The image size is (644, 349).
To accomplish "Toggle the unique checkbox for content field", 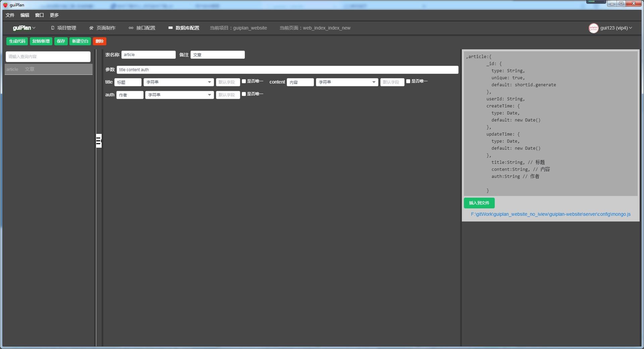I will (408, 82).
